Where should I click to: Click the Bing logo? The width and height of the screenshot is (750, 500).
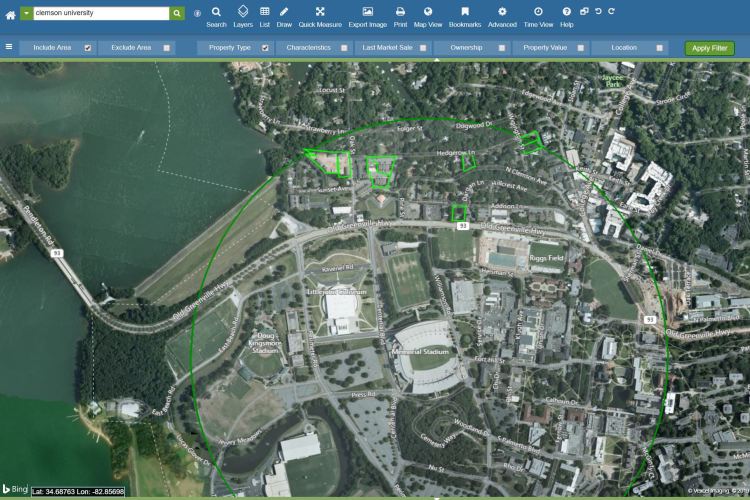click(15, 489)
